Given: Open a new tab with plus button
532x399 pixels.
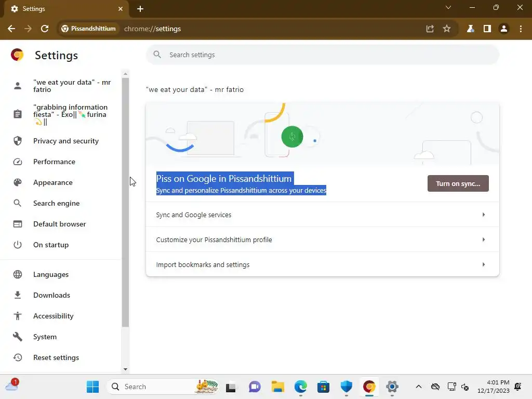Looking at the screenshot, I should pos(140,9).
